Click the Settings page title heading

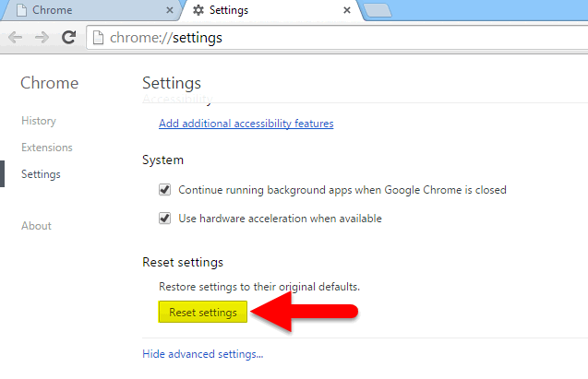(172, 83)
